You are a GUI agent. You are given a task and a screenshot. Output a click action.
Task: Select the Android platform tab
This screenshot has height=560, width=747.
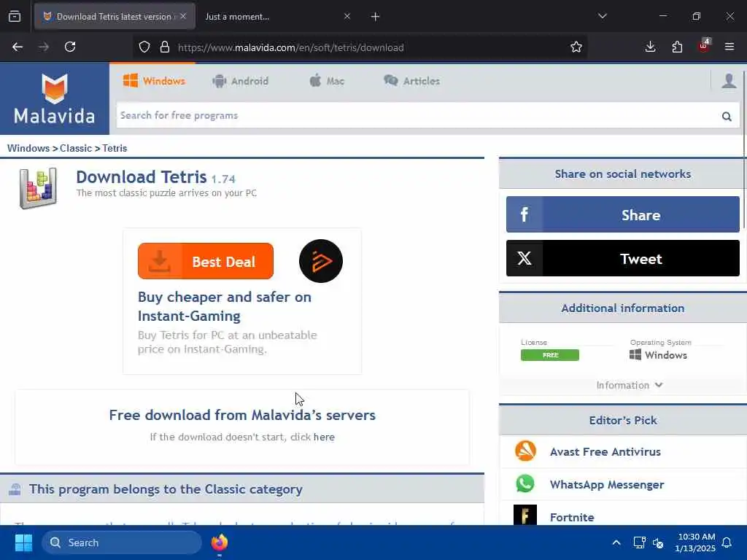(241, 81)
